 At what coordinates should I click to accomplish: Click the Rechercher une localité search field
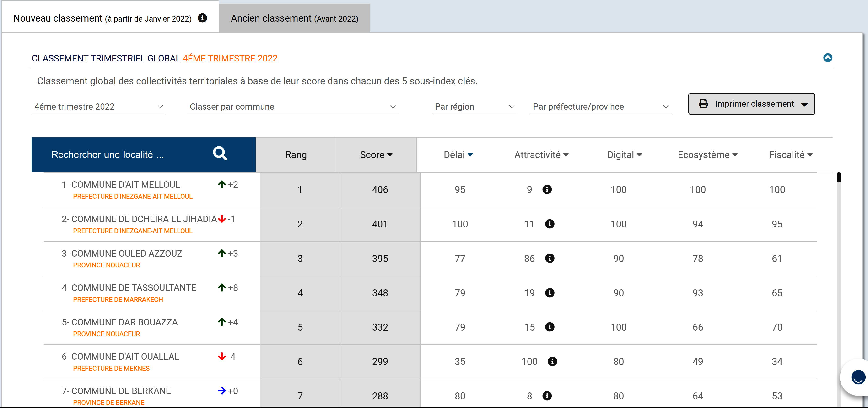coord(108,155)
